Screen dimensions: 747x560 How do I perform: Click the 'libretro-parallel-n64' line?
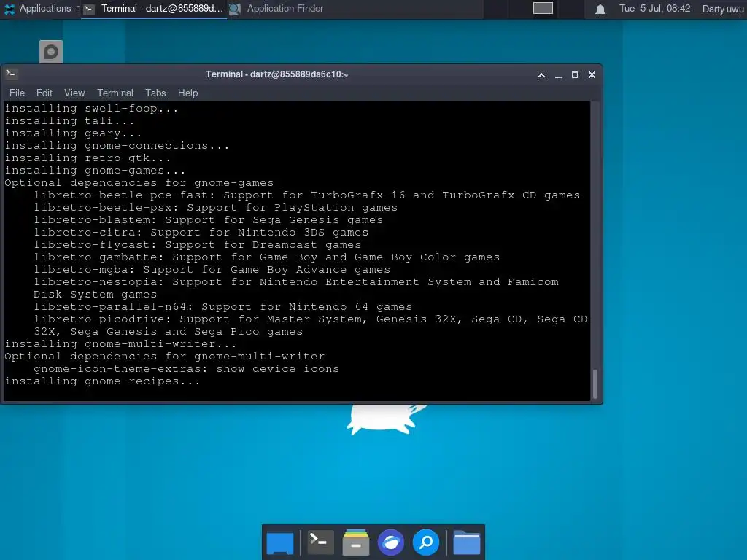coord(223,307)
